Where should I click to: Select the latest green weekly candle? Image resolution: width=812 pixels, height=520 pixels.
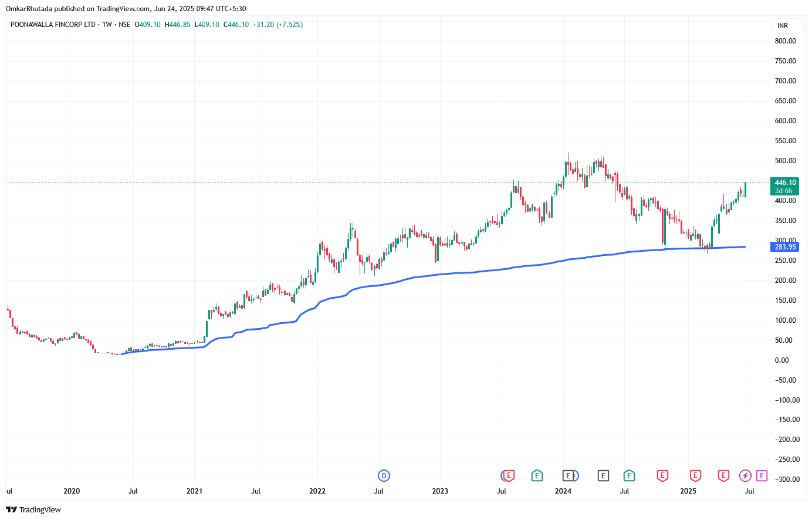[x=745, y=189]
